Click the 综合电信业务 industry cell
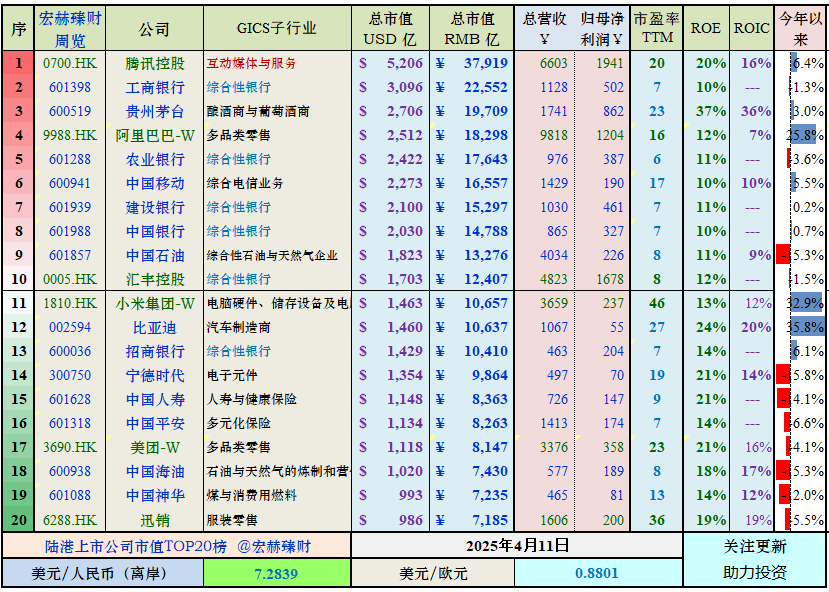 coord(277,183)
